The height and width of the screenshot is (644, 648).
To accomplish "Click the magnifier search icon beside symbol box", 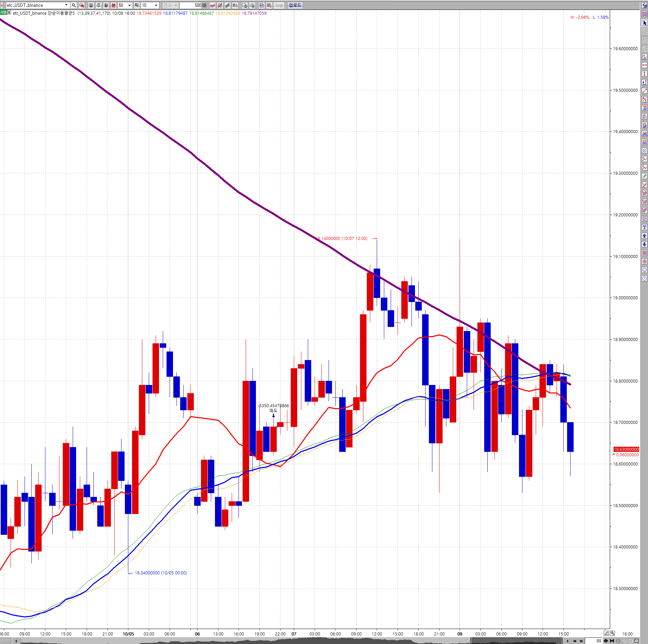I will (x=74, y=5).
